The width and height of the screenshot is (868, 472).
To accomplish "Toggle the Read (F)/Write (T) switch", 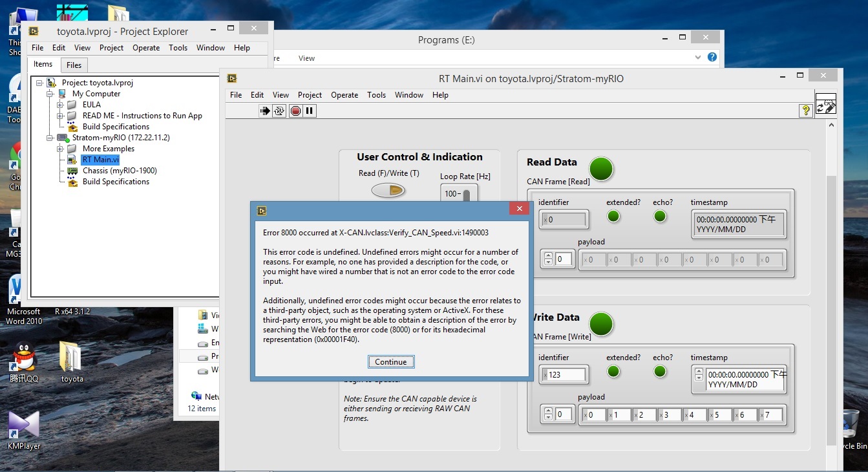I will point(388,190).
